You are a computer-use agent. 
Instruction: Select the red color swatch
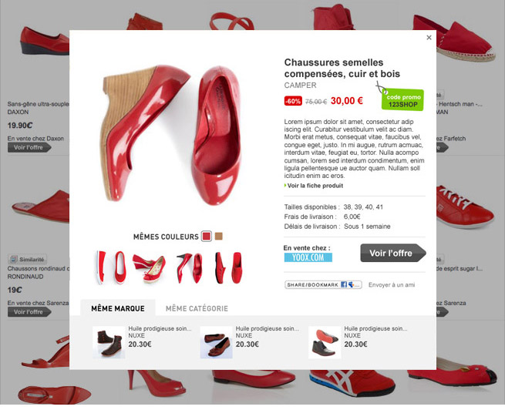pos(207,237)
